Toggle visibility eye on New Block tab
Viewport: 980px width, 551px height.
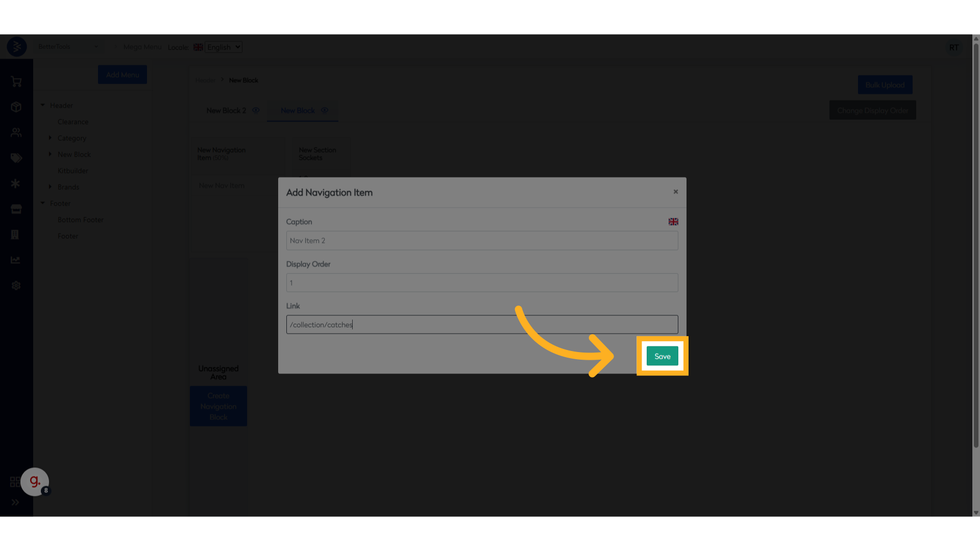[x=324, y=110]
